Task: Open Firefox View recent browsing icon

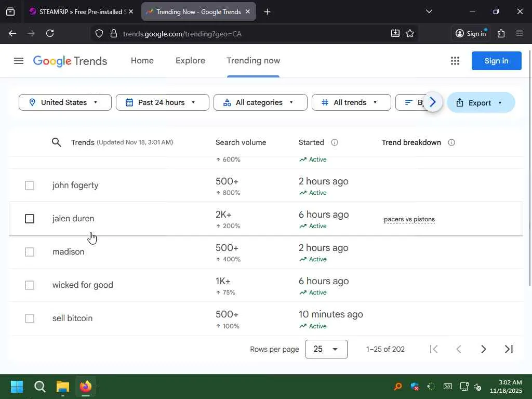Action: [10, 11]
